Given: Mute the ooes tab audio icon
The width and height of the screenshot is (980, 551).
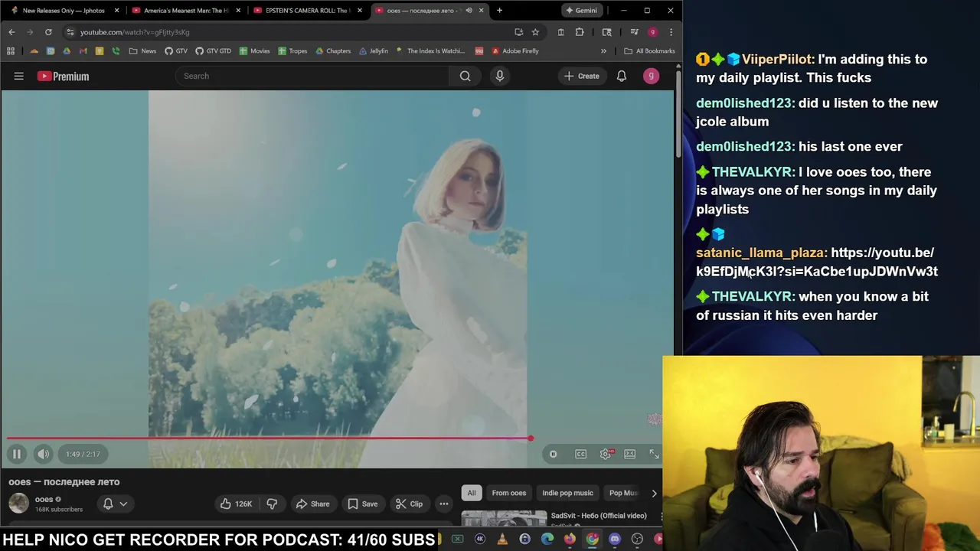Looking at the screenshot, I should [469, 11].
